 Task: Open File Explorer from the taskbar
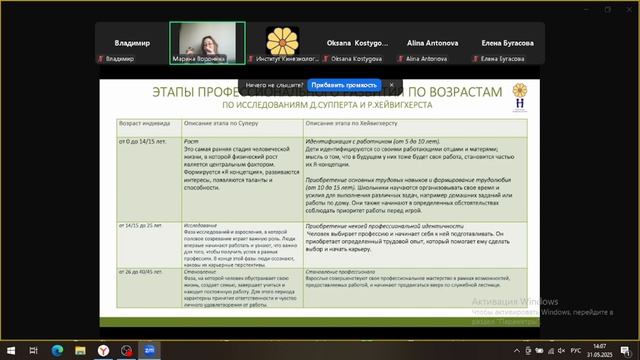[80, 350]
